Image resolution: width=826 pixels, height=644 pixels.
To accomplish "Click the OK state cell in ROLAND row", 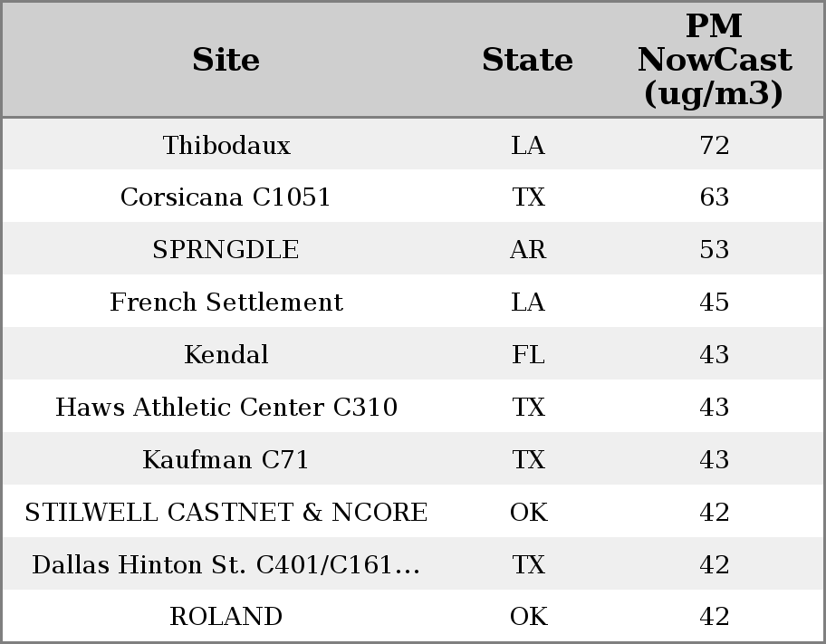I will [528, 617].
